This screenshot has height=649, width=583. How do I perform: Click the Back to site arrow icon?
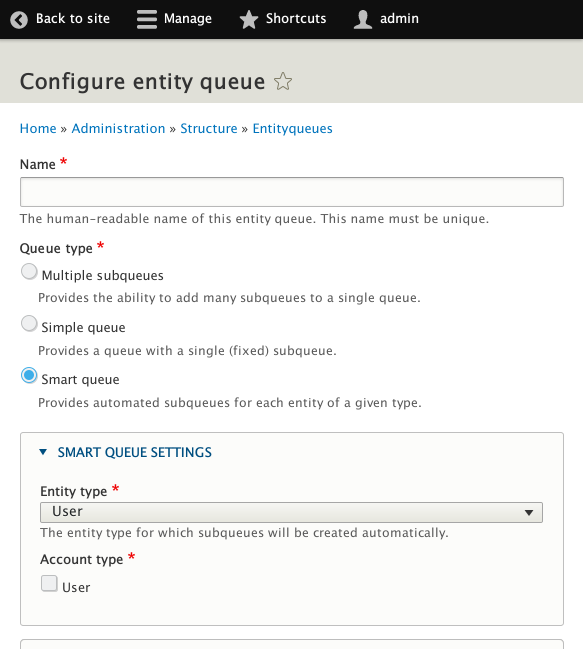coord(19,19)
